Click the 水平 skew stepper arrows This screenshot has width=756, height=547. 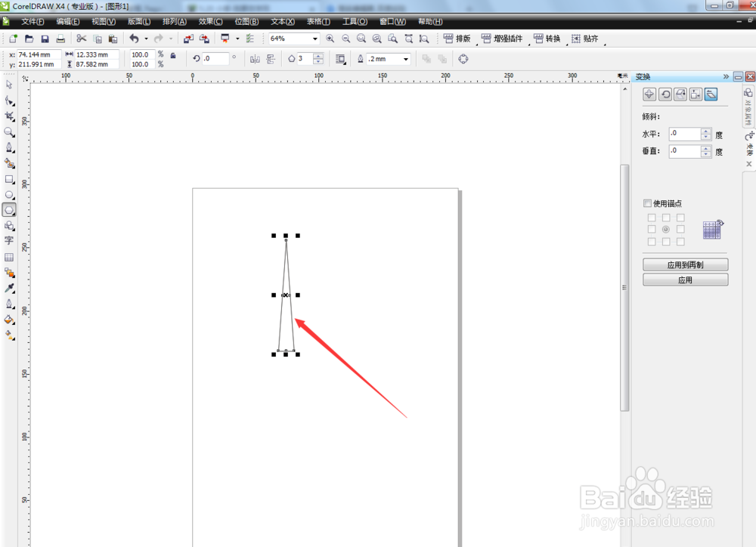coord(706,134)
